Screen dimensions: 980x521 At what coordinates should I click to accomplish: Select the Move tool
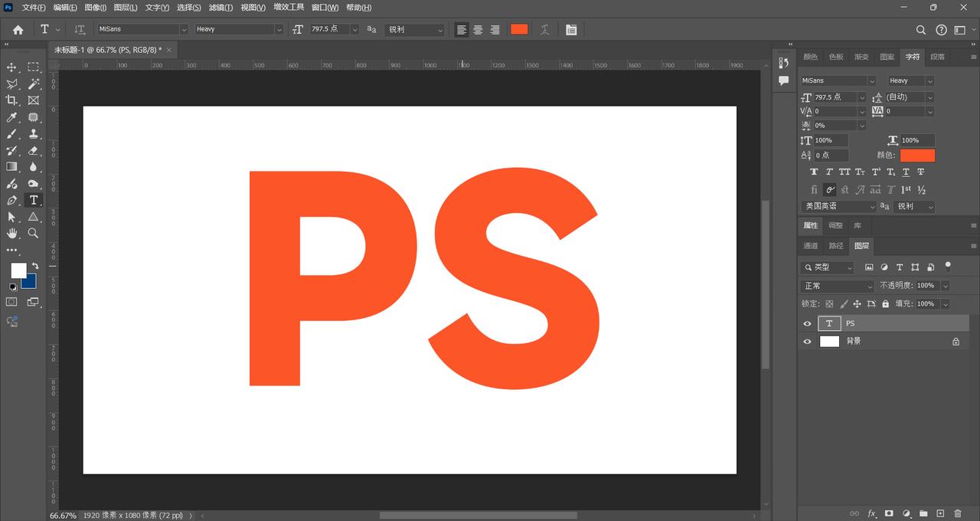click(11, 67)
